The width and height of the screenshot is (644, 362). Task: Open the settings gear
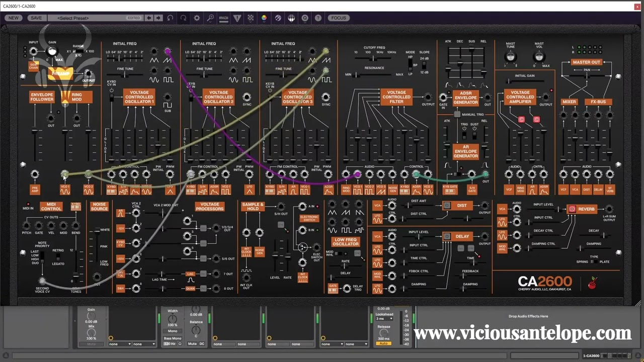pos(197,18)
